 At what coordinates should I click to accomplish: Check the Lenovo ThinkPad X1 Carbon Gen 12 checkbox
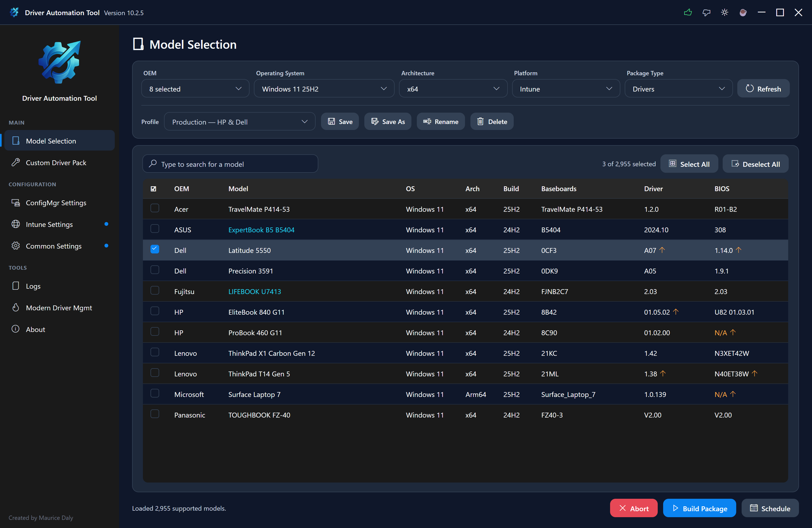click(x=155, y=352)
